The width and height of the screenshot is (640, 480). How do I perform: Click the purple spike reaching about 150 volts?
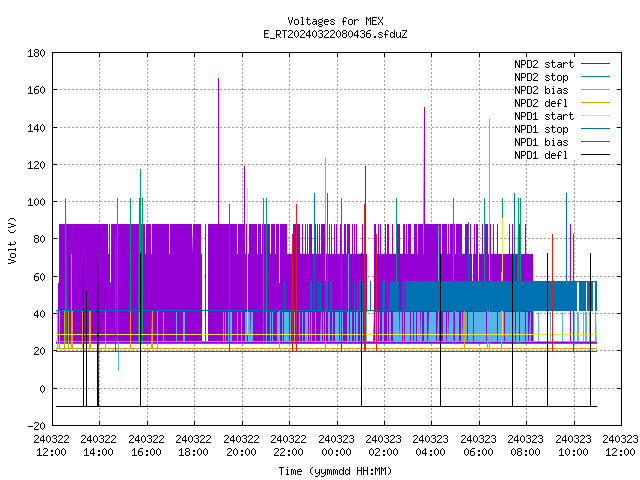424,165
